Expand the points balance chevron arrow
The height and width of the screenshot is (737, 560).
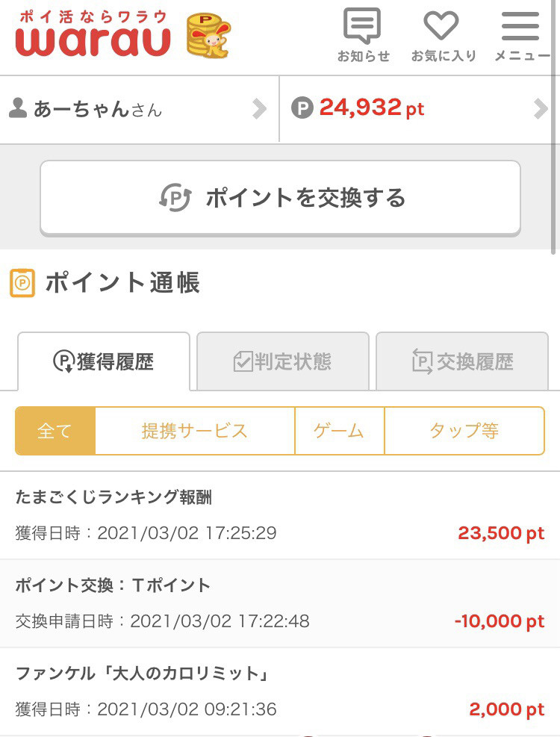click(541, 108)
